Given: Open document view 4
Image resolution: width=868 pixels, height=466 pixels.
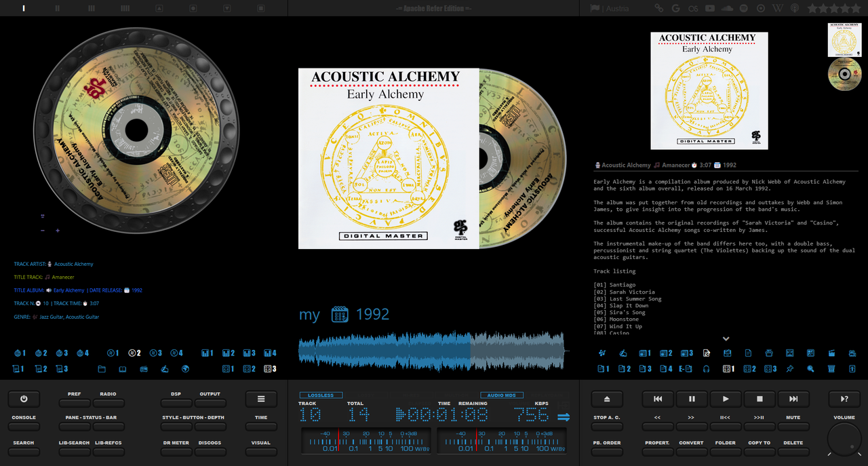Looking at the screenshot, I should (x=666, y=369).
